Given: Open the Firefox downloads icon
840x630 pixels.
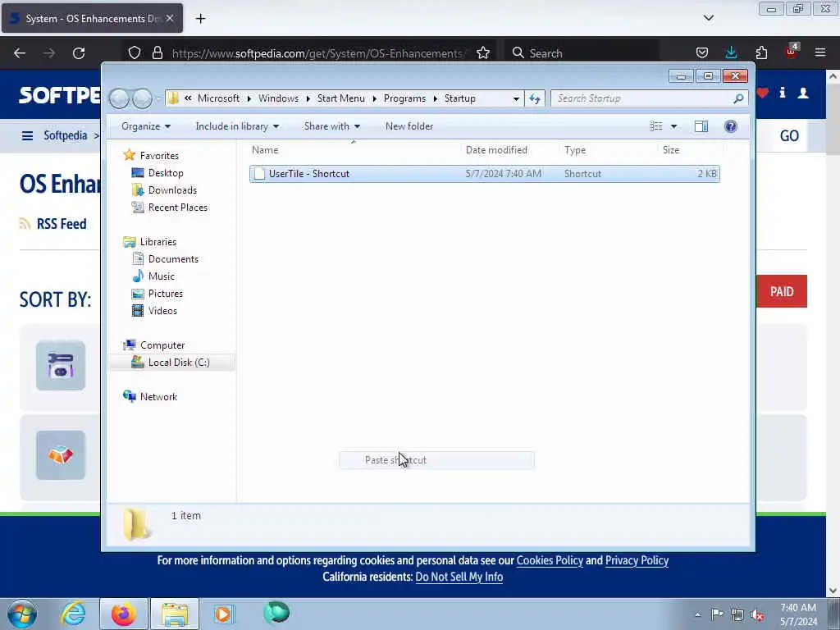Looking at the screenshot, I should click(x=731, y=53).
